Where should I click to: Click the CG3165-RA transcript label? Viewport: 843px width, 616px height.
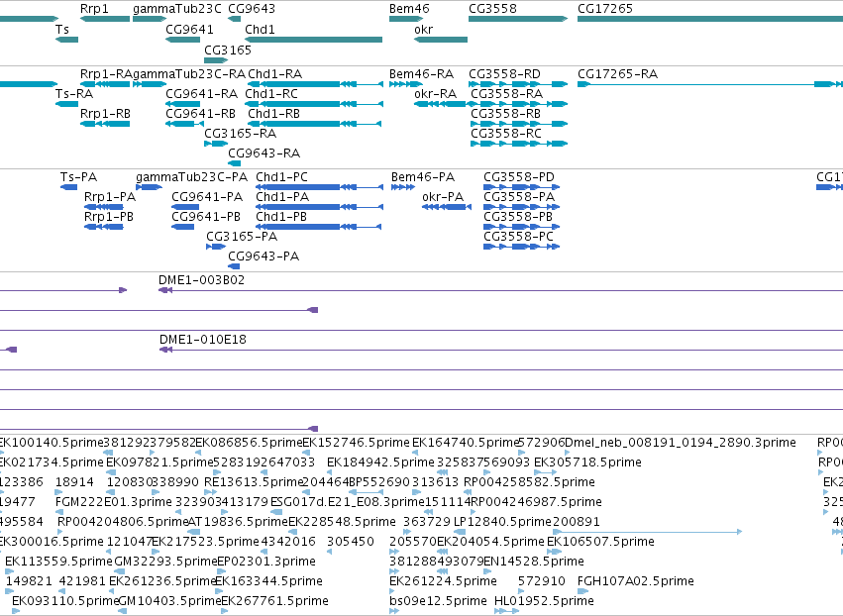(x=241, y=133)
